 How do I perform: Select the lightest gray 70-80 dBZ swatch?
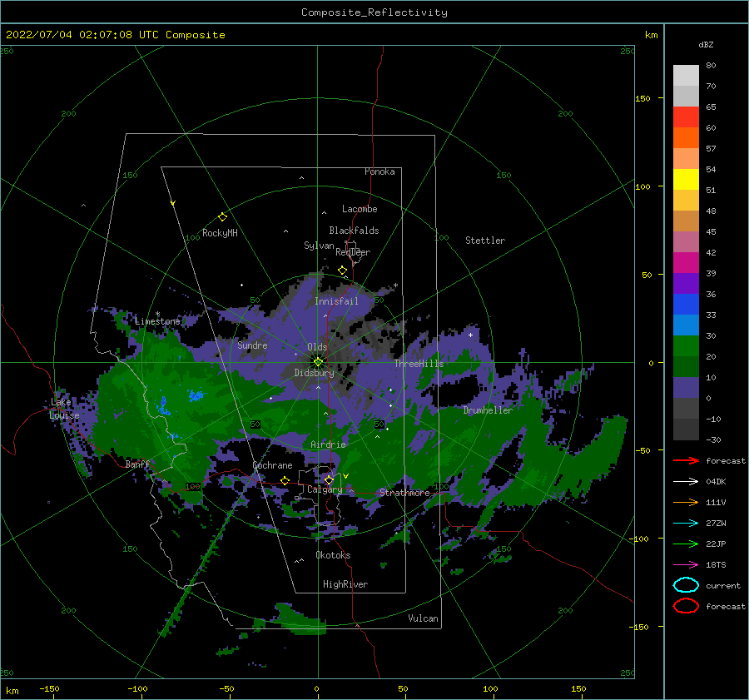686,75
